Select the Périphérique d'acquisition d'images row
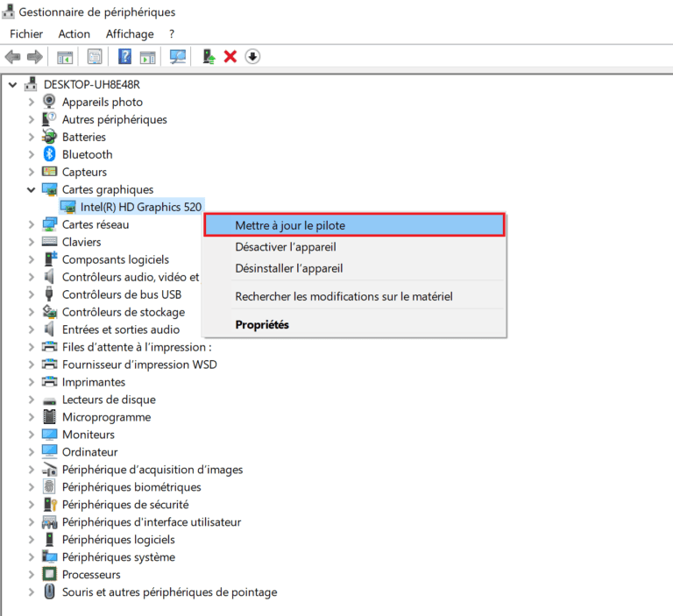Viewport: 673px width, 616px height. click(152, 469)
